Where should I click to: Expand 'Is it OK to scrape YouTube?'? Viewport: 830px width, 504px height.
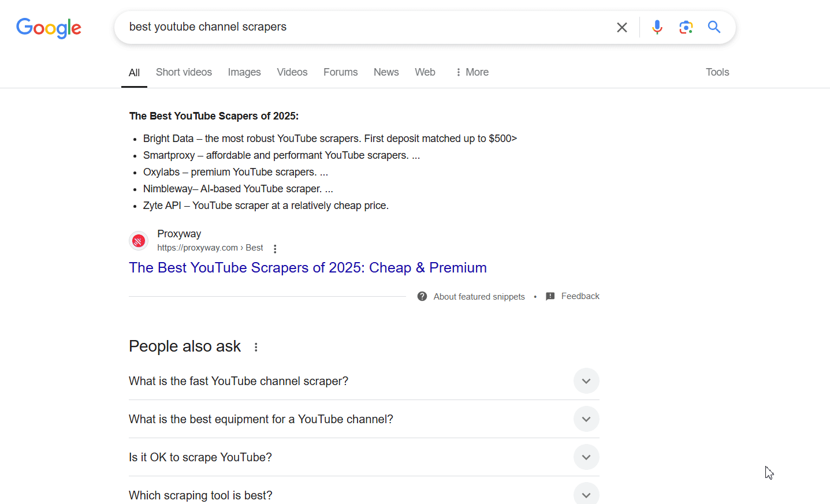[x=586, y=457]
